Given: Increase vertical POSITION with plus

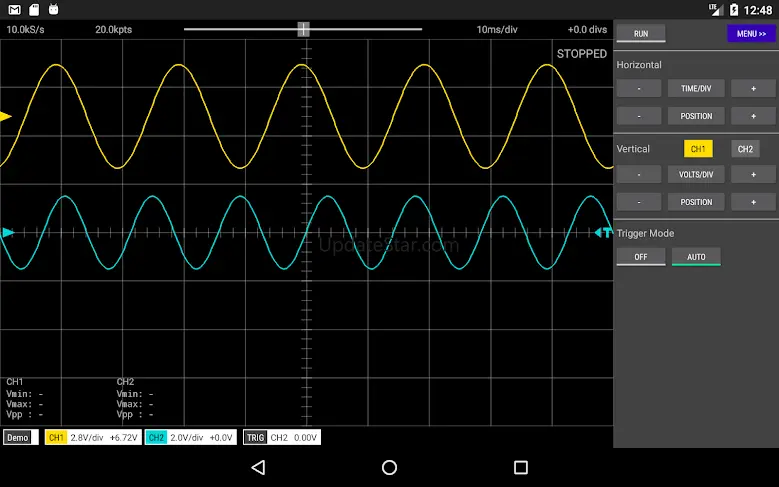Looking at the screenshot, I should pos(753,202).
